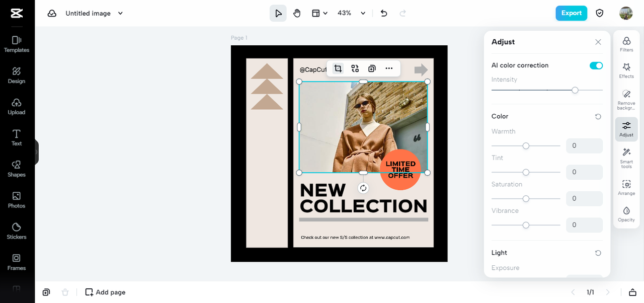Click Add page button

[105, 292]
